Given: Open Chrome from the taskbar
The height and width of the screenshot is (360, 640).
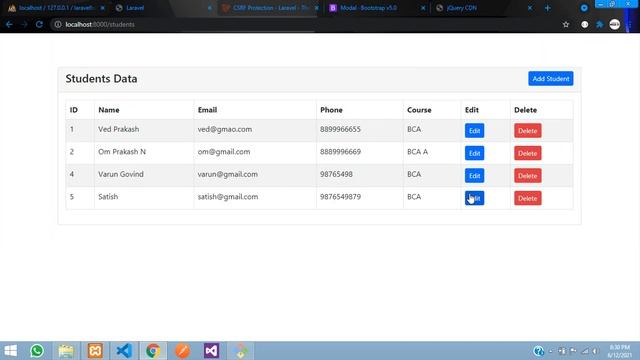Looking at the screenshot, I should (153, 351).
